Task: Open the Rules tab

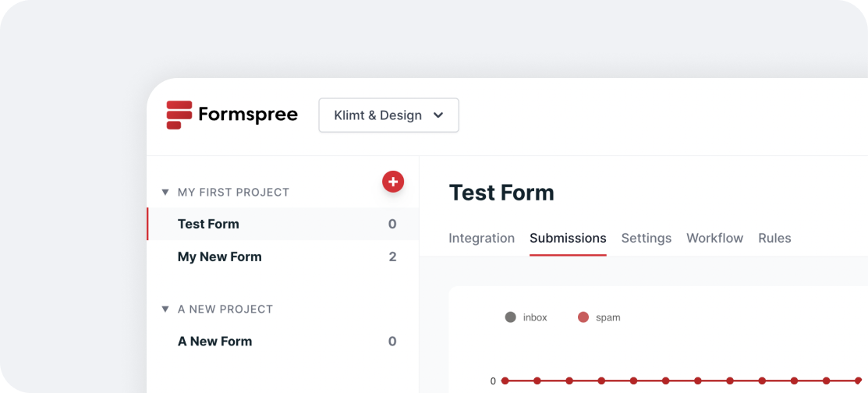Action: (774, 239)
